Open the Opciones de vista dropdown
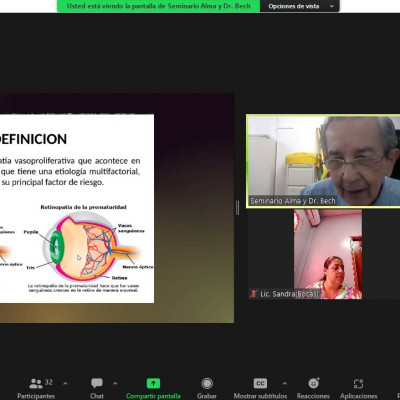The width and height of the screenshot is (400, 400). (300, 6)
